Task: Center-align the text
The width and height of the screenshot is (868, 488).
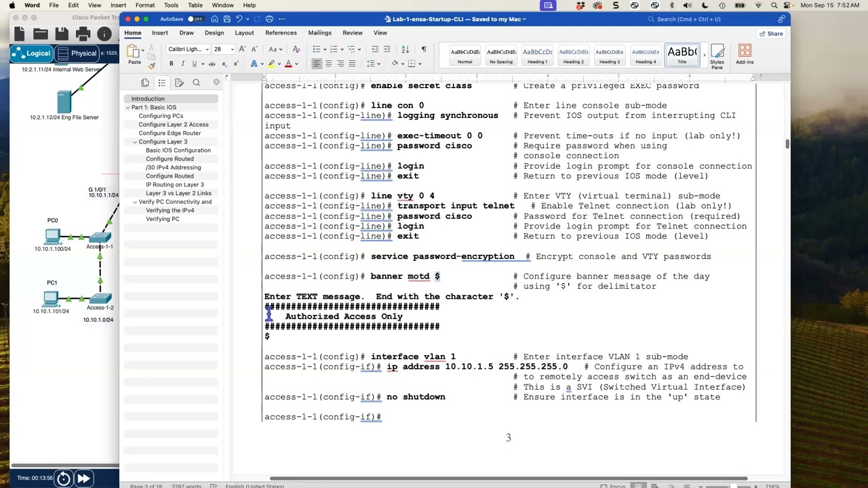Action: pyautogui.click(x=328, y=64)
